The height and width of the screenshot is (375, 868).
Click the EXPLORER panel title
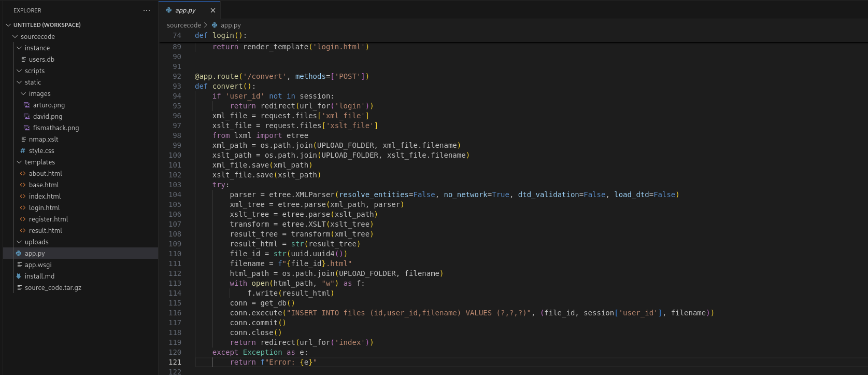(27, 10)
